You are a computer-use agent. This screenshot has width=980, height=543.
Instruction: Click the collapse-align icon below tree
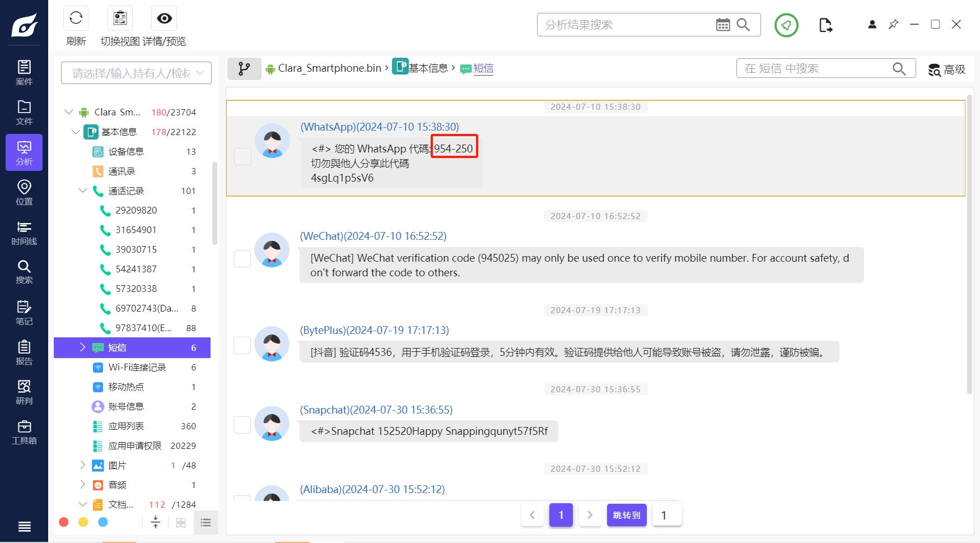click(156, 522)
